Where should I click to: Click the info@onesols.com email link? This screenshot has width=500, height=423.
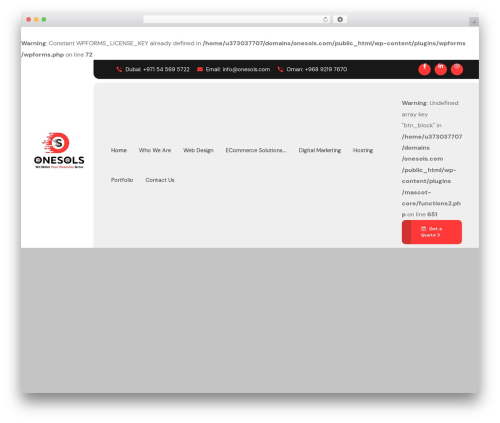[238, 69]
